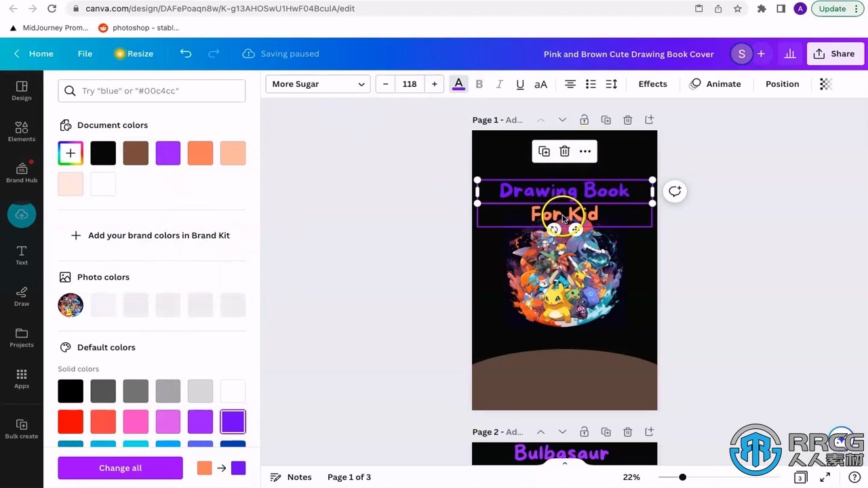Toggle italic text formatting
868x488 pixels.
coord(500,84)
